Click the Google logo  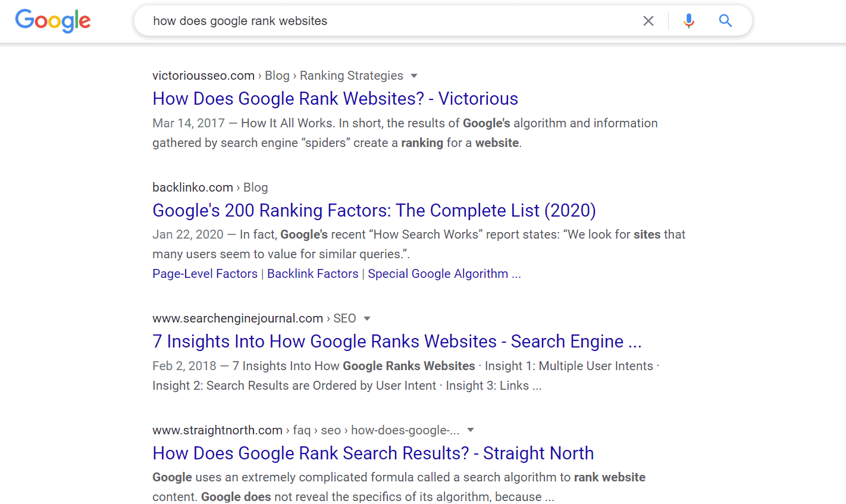click(x=53, y=21)
